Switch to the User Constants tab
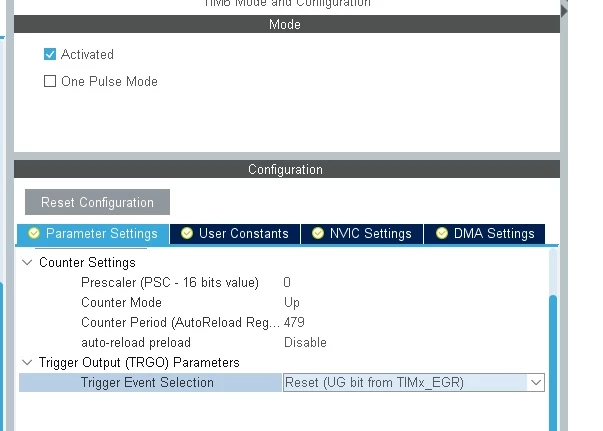This screenshot has width=603, height=431. 235,234
